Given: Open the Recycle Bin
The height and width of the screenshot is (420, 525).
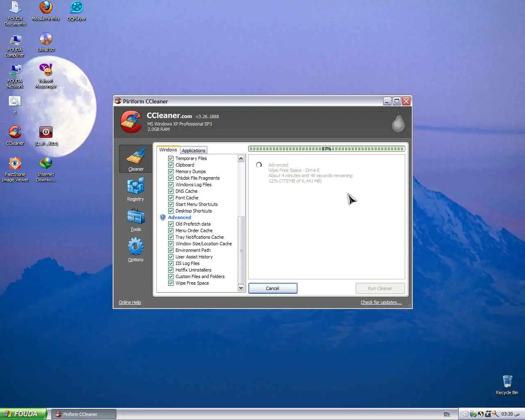Looking at the screenshot, I should tap(507, 385).
